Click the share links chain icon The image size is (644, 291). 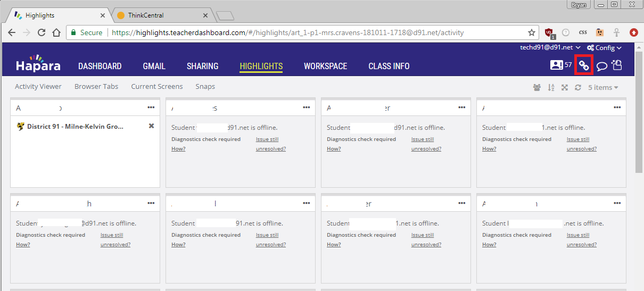tap(584, 65)
